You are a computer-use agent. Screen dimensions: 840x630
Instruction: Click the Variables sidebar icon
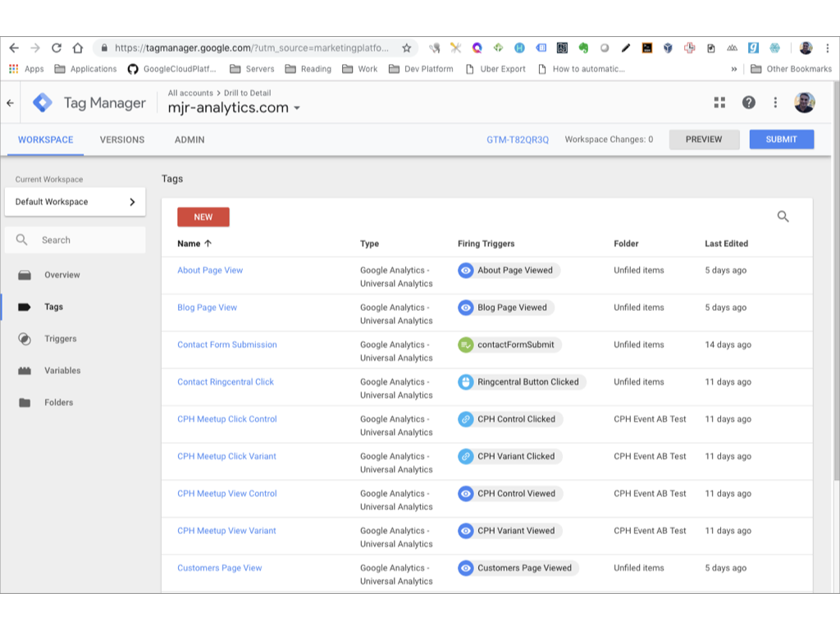coord(25,371)
